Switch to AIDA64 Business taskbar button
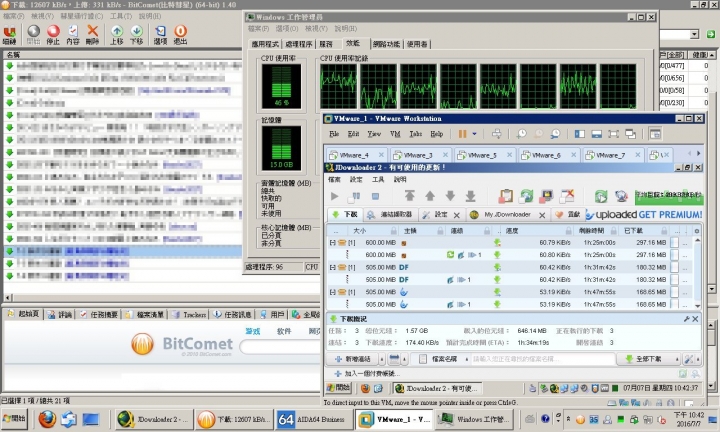Screen dimensions: 720x432 tap(313, 419)
